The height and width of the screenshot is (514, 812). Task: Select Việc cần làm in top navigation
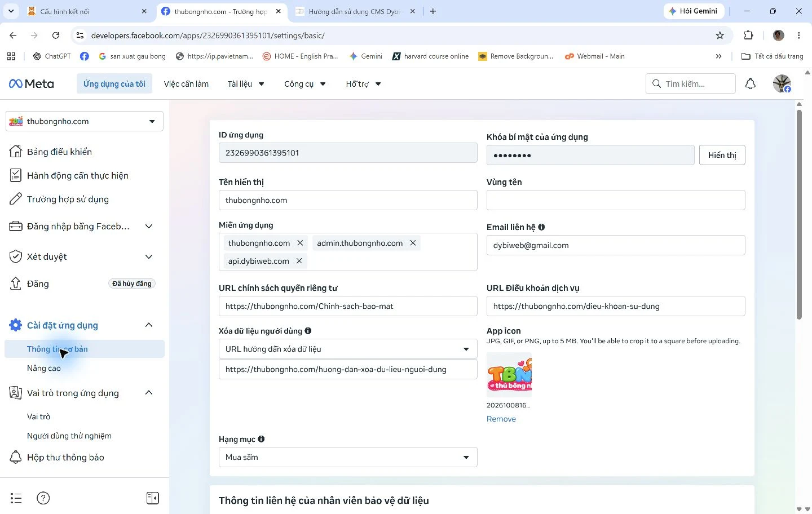186,84
